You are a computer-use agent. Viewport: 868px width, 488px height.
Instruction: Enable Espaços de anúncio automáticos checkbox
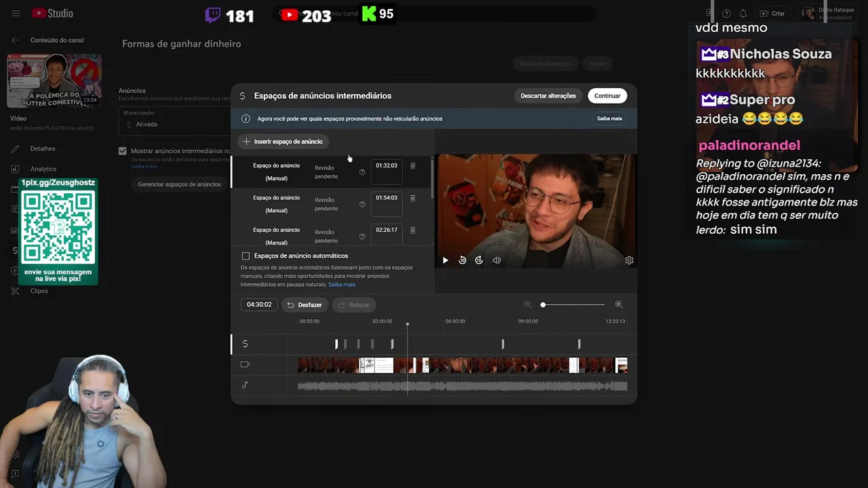point(245,256)
